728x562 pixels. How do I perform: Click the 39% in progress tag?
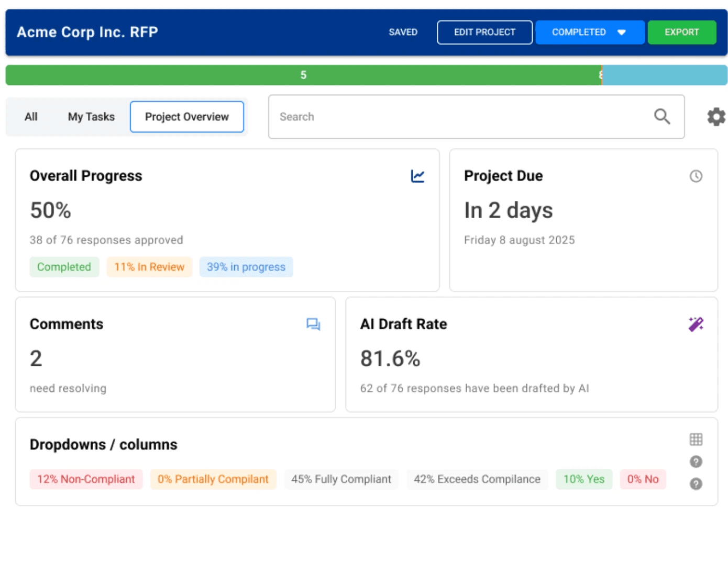[246, 267]
